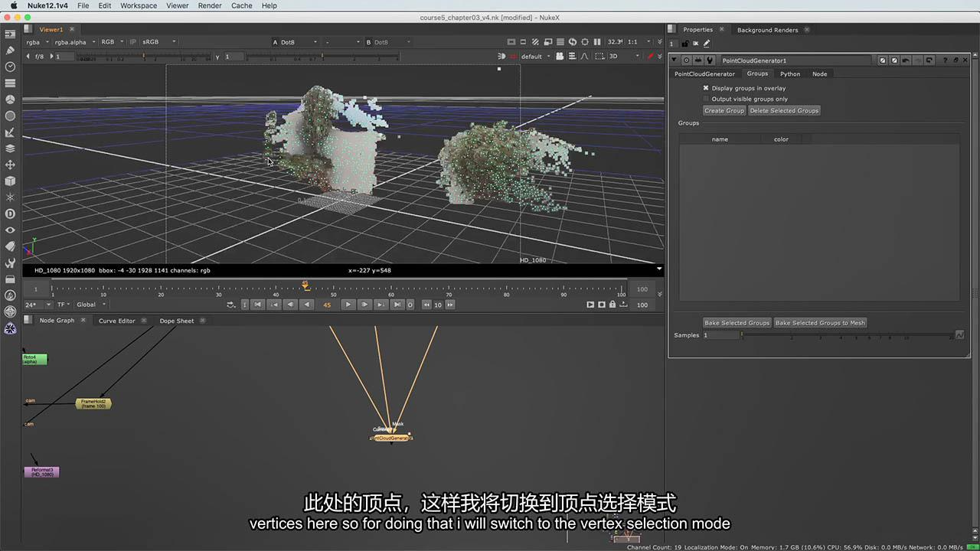Open the 3D nodes cube icon
980x551 pixels.
10,181
